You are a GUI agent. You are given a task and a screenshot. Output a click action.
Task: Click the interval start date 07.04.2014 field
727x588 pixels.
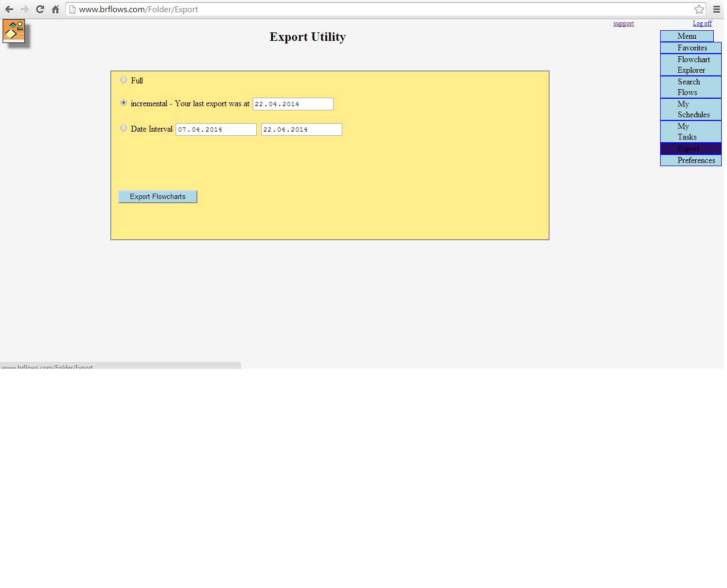[x=216, y=129]
